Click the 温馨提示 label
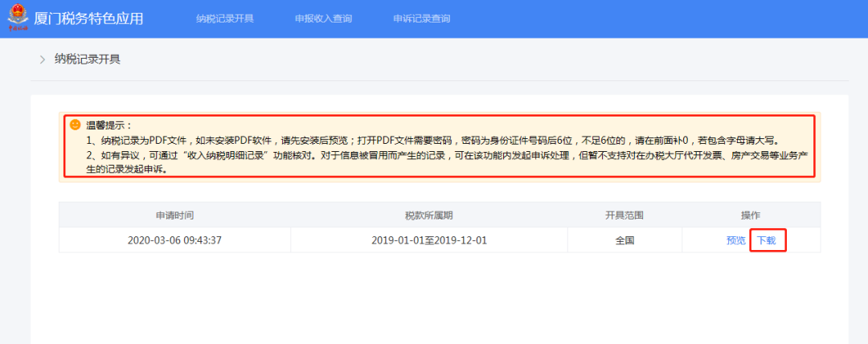This screenshot has height=344, width=868. click(109, 125)
